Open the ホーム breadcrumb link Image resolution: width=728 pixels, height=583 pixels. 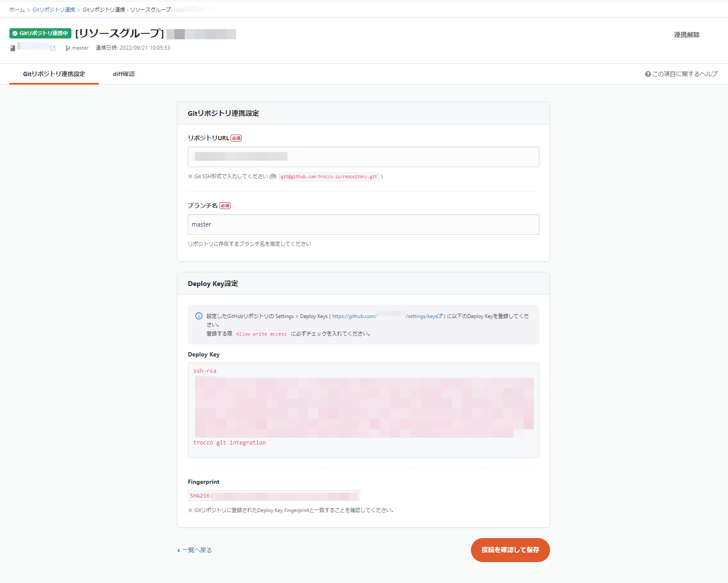point(17,10)
